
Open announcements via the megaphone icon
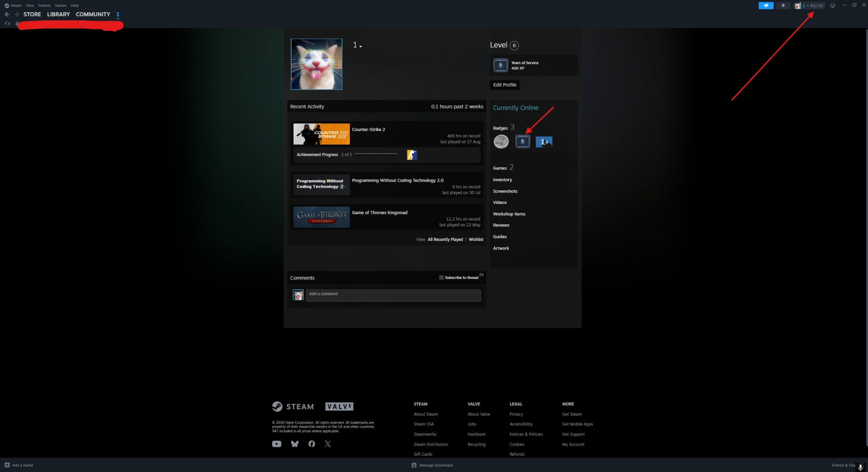(x=766, y=5)
